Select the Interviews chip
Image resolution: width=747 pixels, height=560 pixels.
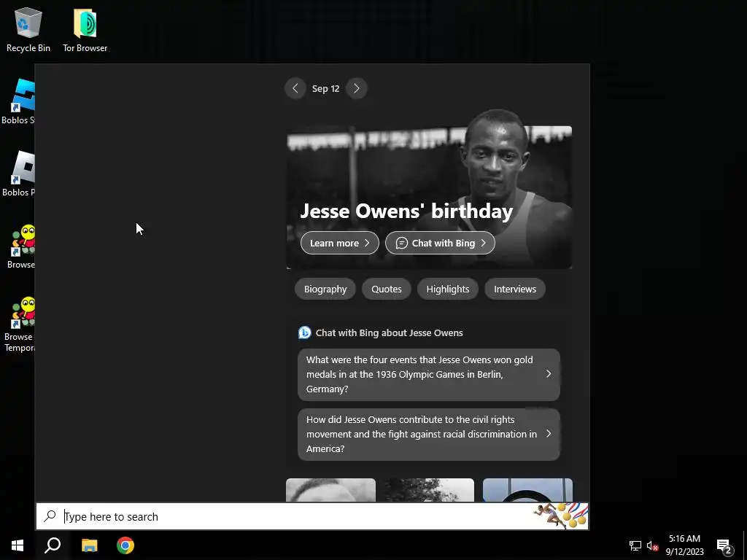click(x=515, y=289)
